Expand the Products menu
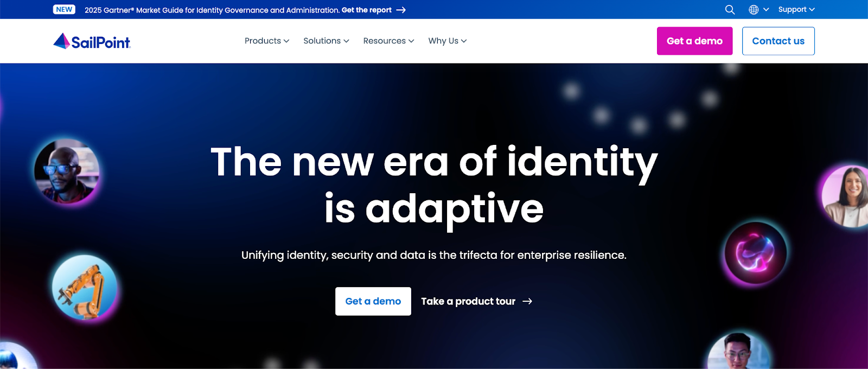The width and height of the screenshot is (868, 369). click(x=267, y=41)
